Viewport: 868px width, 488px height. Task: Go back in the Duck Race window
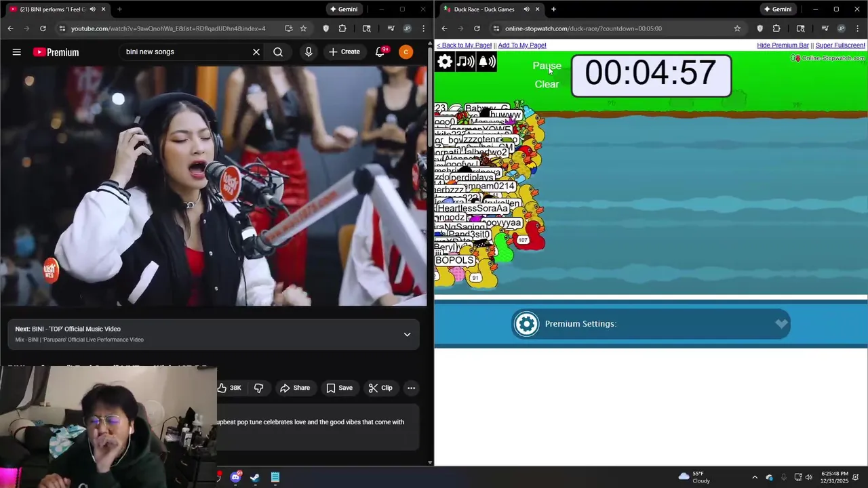(x=444, y=28)
